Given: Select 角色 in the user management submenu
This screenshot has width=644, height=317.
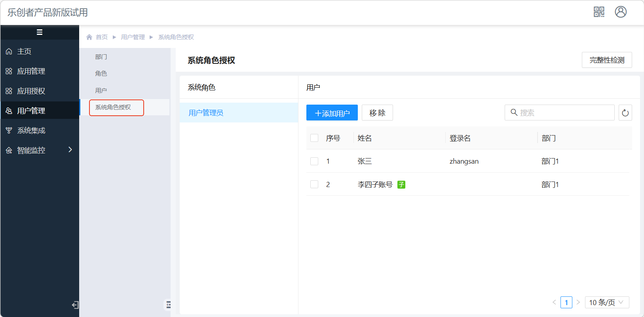Looking at the screenshot, I should tap(101, 74).
